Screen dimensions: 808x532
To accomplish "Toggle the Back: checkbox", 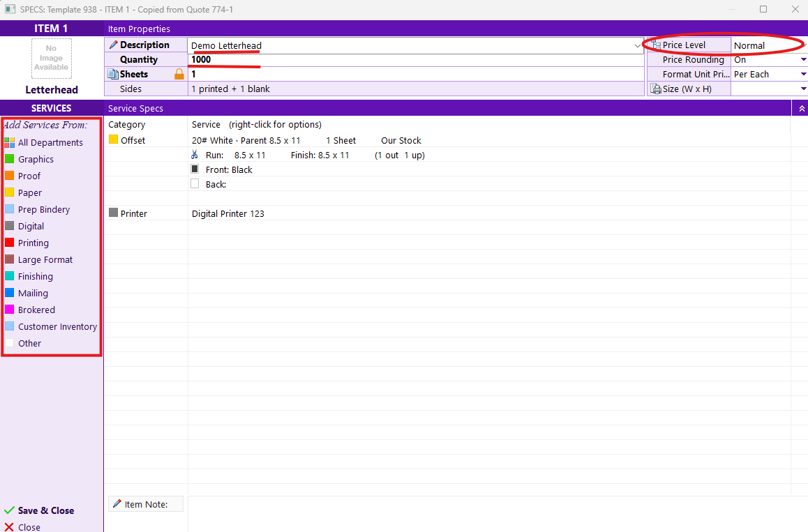I will coord(195,184).
